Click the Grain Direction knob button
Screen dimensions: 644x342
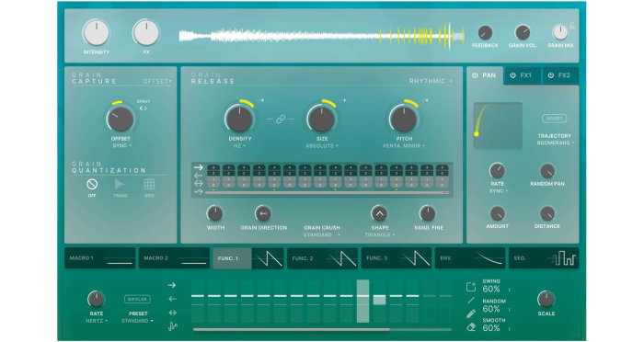(x=263, y=213)
